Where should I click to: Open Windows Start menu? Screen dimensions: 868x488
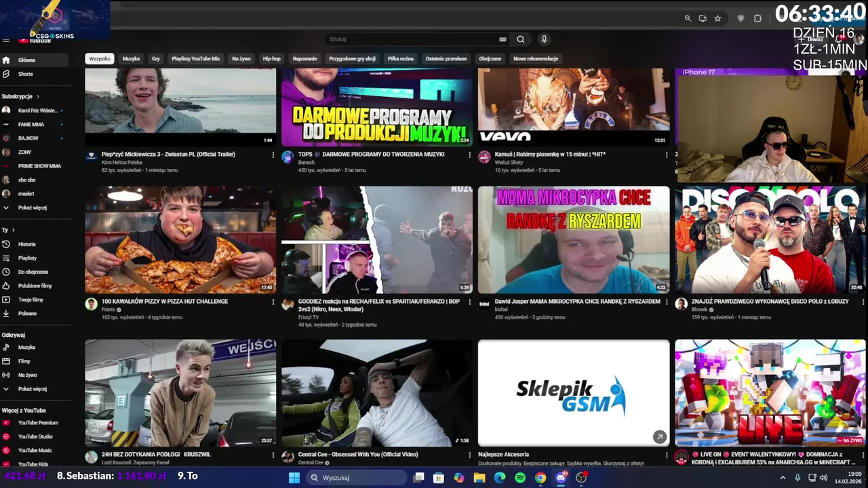pos(294,478)
